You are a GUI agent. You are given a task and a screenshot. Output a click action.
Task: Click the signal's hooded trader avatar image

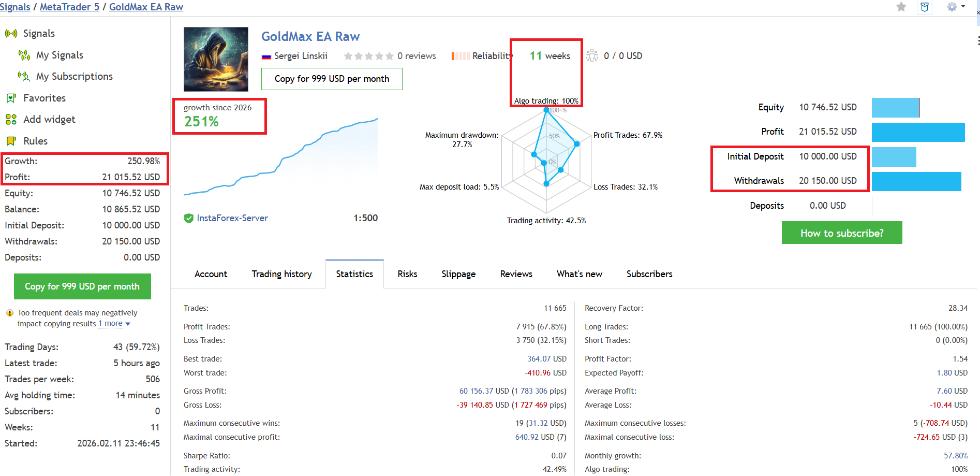click(216, 59)
